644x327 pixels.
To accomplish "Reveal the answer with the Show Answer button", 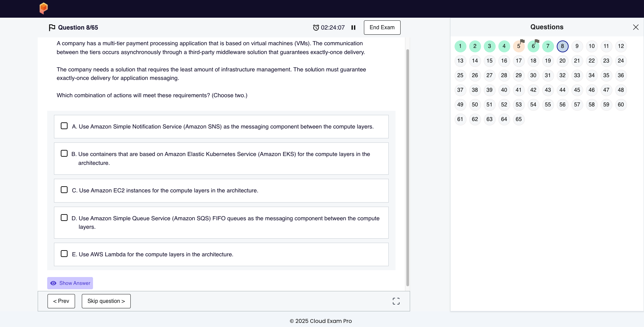I will pos(70,283).
